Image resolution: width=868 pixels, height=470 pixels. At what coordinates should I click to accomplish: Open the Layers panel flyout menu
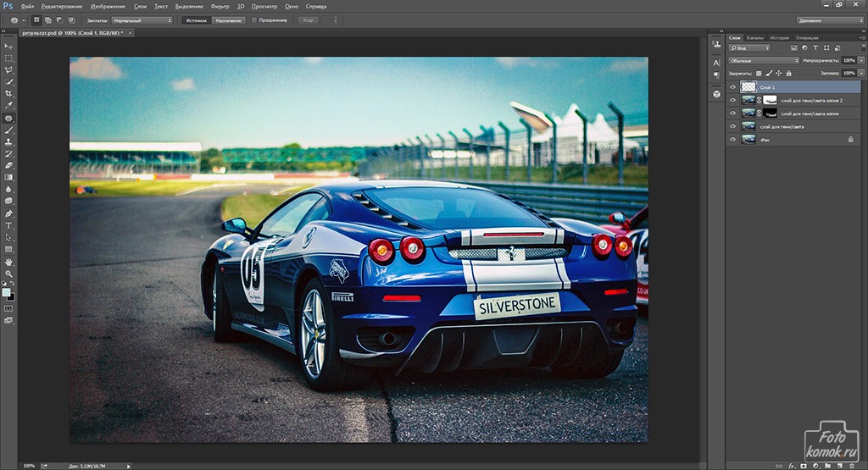pyautogui.click(x=863, y=37)
